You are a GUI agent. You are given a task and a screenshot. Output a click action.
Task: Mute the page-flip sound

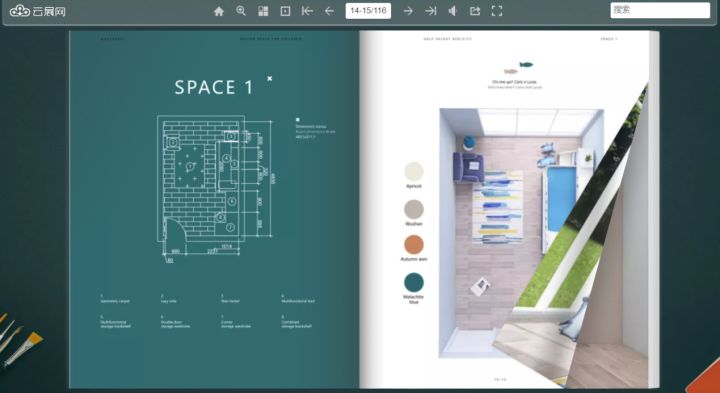pos(453,11)
